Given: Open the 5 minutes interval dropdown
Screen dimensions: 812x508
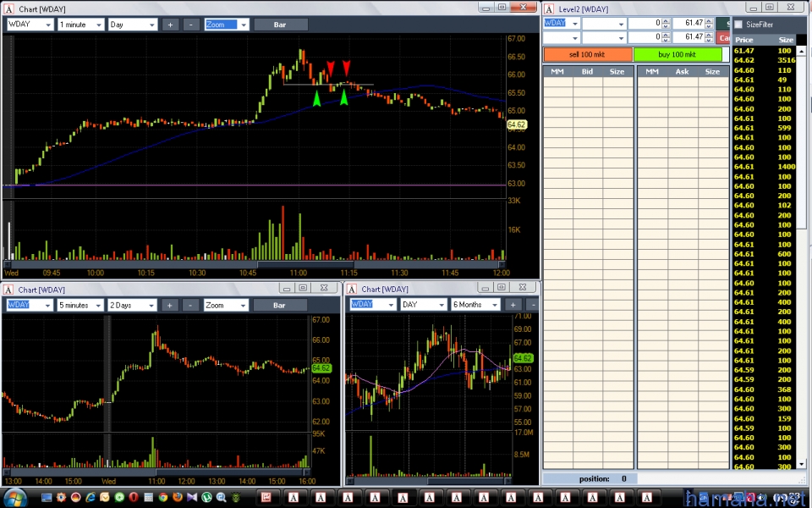Looking at the screenshot, I should click(x=98, y=306).
